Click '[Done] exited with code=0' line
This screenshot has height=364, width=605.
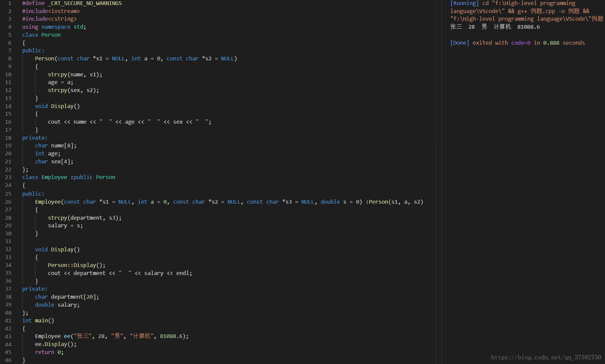click(517, 43)
